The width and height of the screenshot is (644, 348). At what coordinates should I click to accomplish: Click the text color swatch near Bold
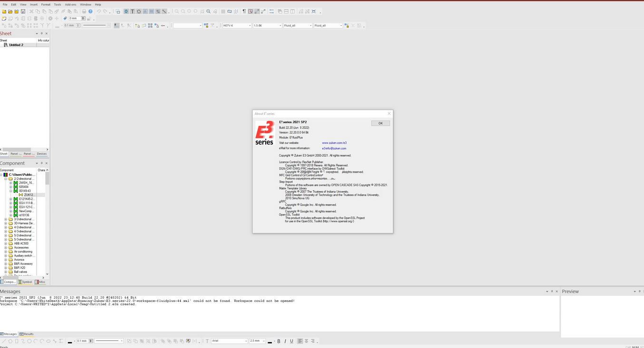click(269, 341)
